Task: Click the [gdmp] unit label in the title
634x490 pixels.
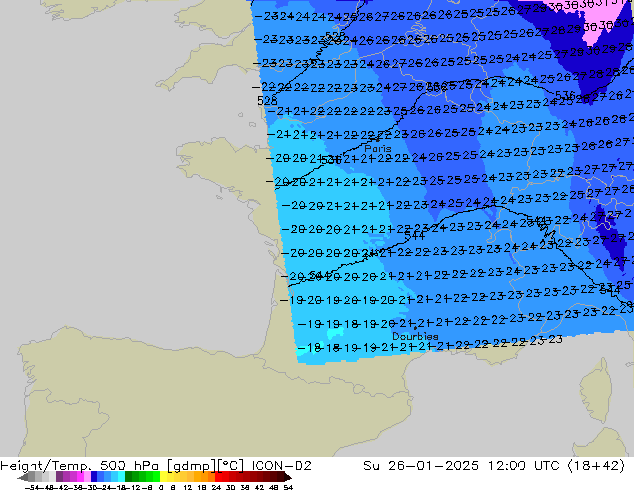Action: (x=192, y=466)
